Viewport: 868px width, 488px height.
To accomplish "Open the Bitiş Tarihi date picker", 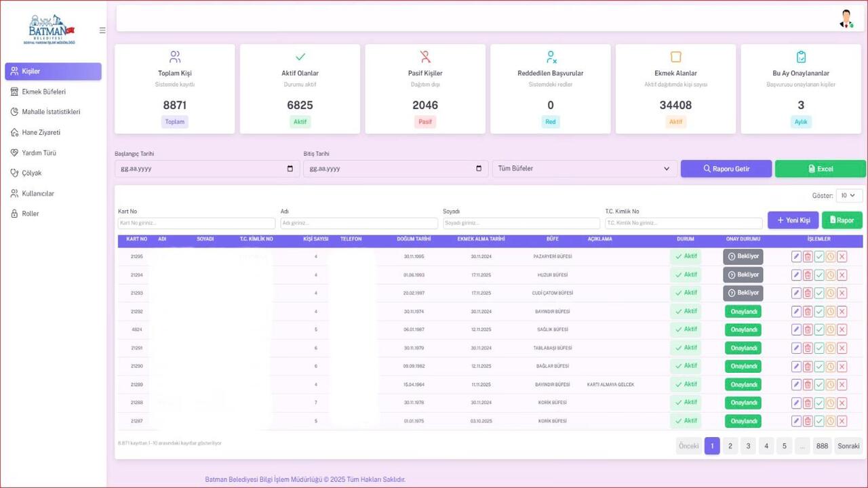I will 479,169.
